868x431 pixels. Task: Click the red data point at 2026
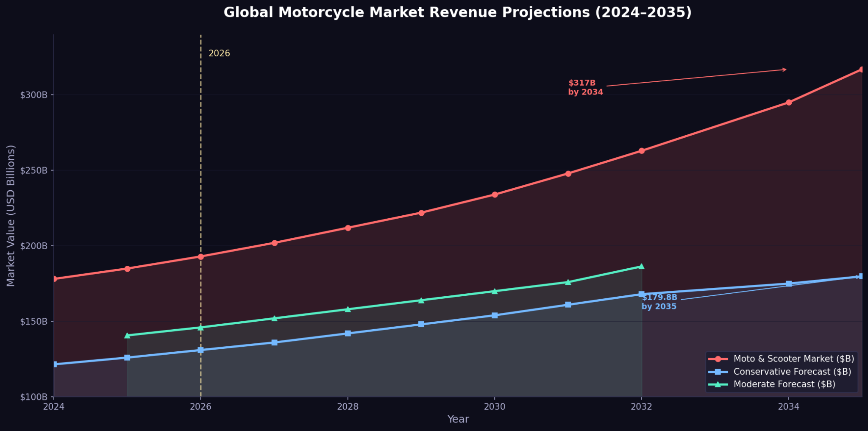(200, 256)
